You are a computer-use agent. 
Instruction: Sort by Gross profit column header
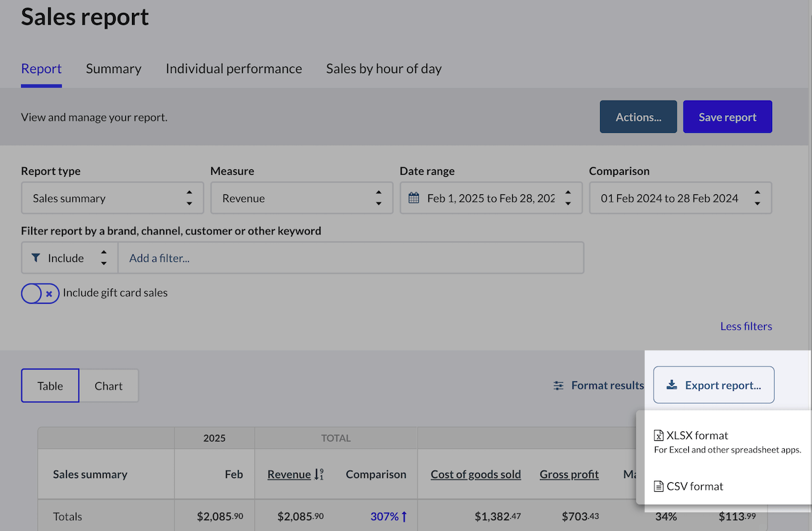coord(569,474)
